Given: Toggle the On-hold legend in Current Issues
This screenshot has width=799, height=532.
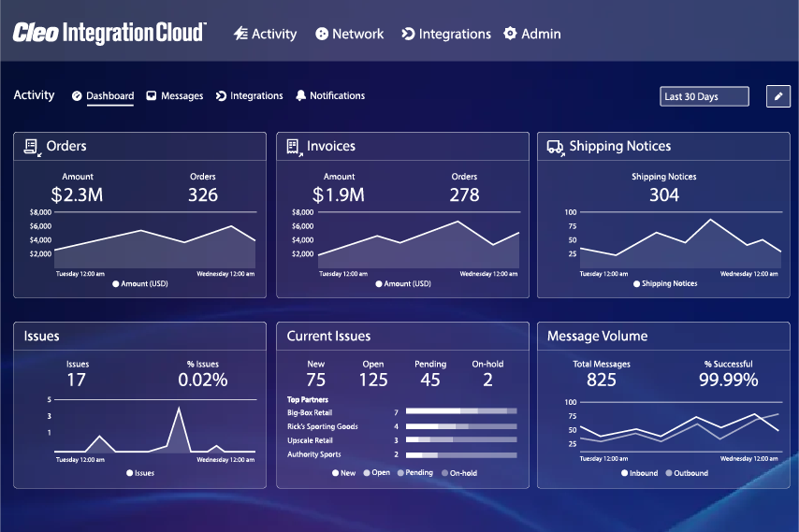Looking at the screenshot, I should 459,473.
